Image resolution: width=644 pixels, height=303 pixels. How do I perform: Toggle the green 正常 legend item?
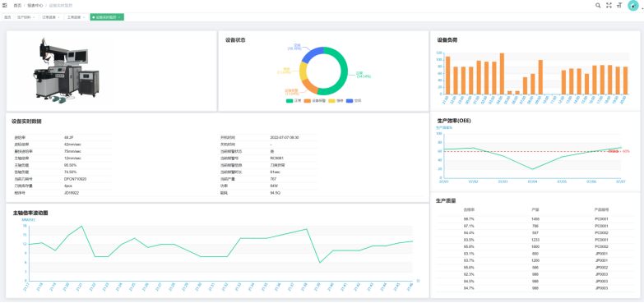pyautogui.click(x=294, y=100)
